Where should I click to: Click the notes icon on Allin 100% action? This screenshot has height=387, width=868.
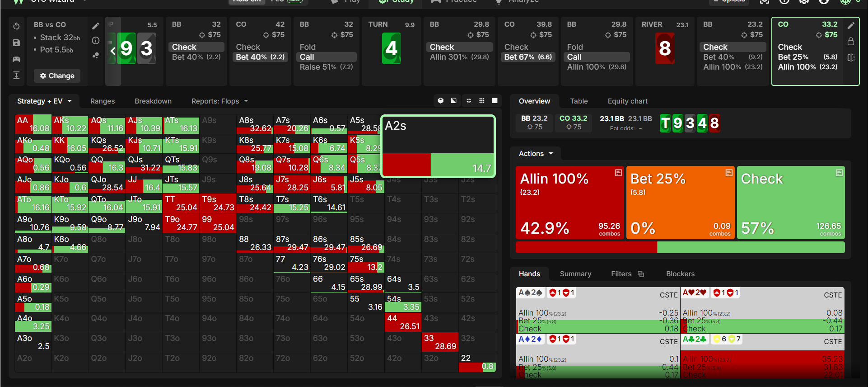pyautogui.click(x=618, y=173)
